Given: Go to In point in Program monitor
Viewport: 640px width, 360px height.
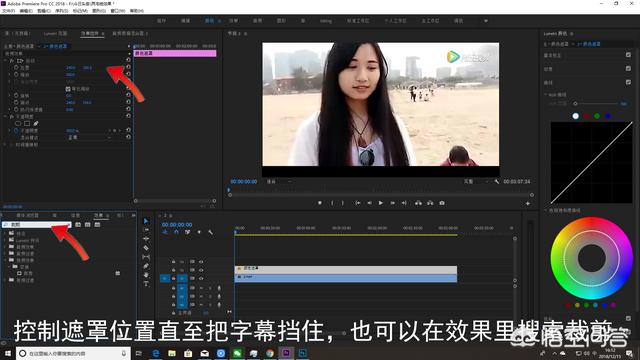Looking at the screenshot, I should pyautogui.click(x=358, y=203).
